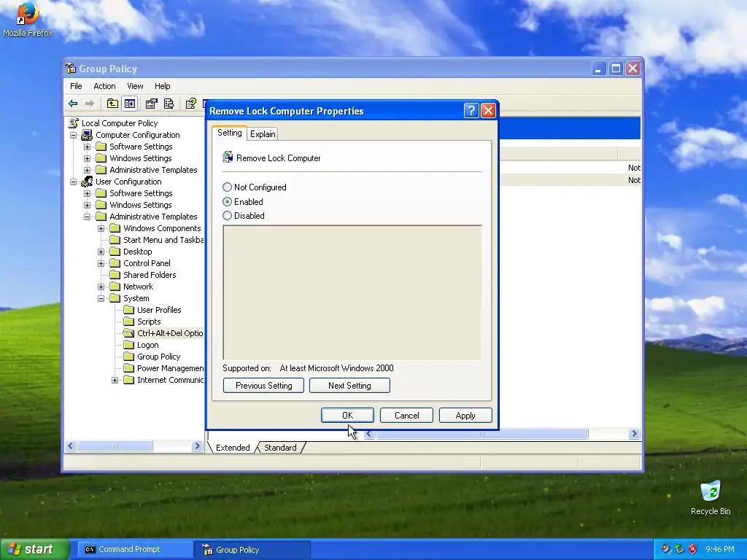Switch to the Extended view tab

click(233, 448)
